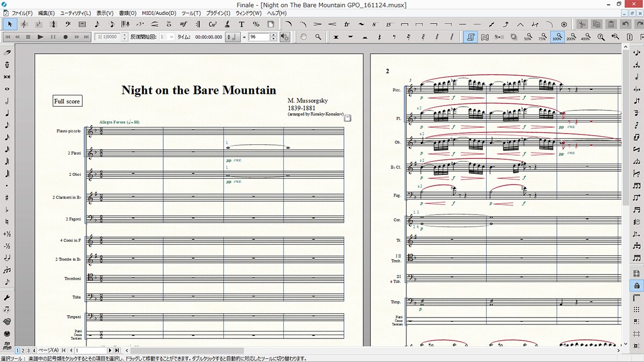Undo the last action
The height and width of the screenshot is (362, 644).
pos(626,24)
